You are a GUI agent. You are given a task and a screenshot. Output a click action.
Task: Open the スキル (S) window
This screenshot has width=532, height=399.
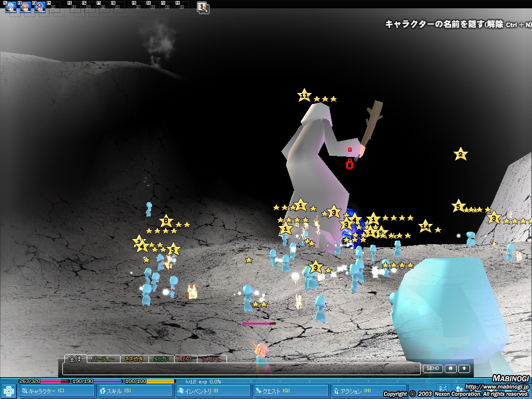pos(135,391)
